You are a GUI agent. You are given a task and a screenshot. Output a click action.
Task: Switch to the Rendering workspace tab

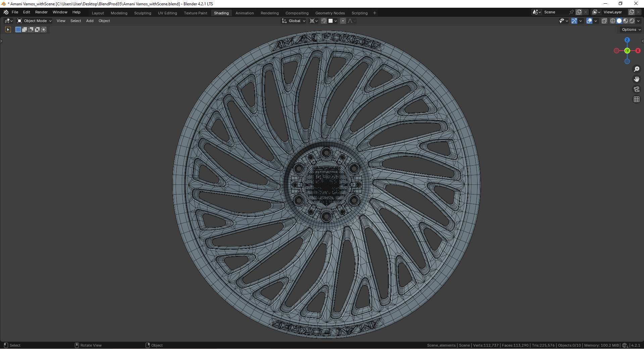point(270,13)
